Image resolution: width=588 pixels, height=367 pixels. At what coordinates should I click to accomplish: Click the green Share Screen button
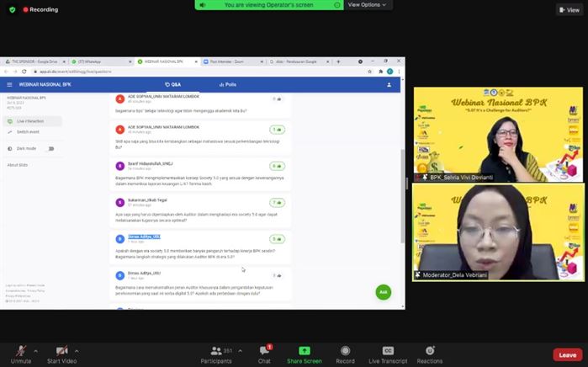coord(305,354)
